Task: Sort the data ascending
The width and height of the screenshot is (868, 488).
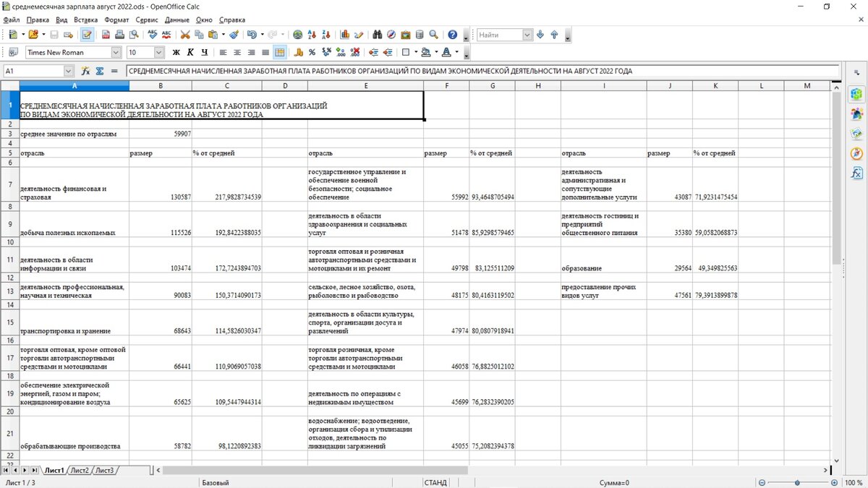Action: pos(312,35)
